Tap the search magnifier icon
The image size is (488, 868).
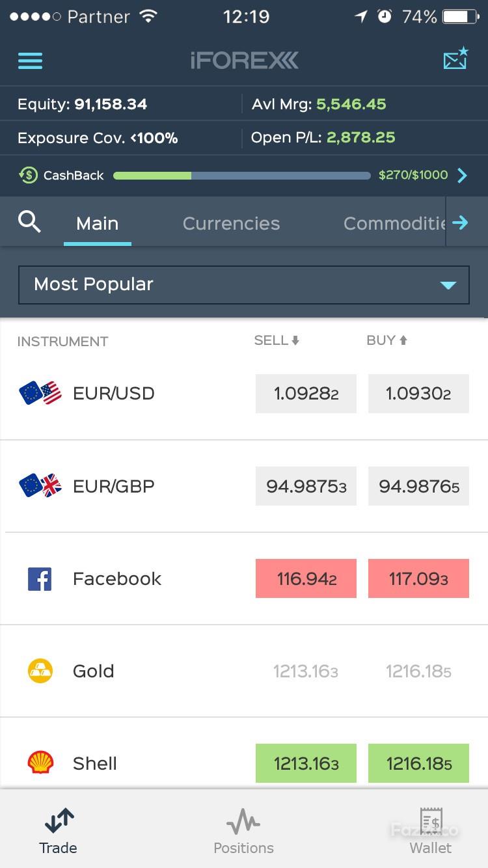point(29,223)
